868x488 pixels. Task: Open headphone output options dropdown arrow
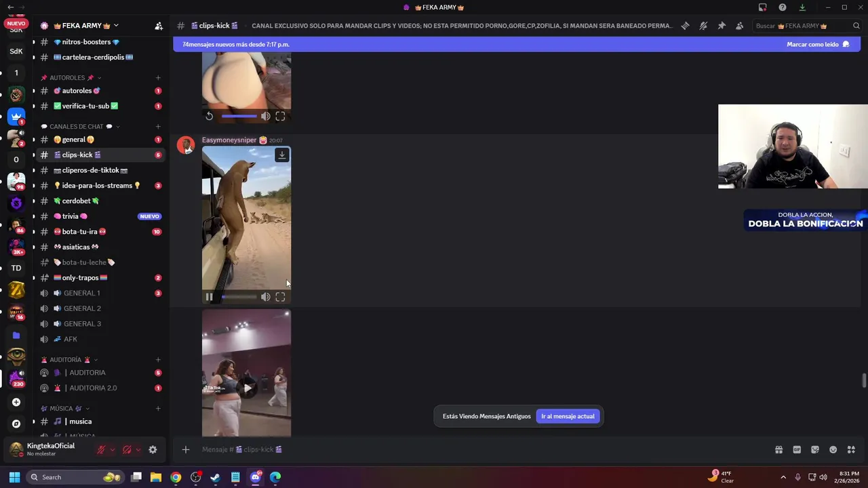click(x=138, y=449)
